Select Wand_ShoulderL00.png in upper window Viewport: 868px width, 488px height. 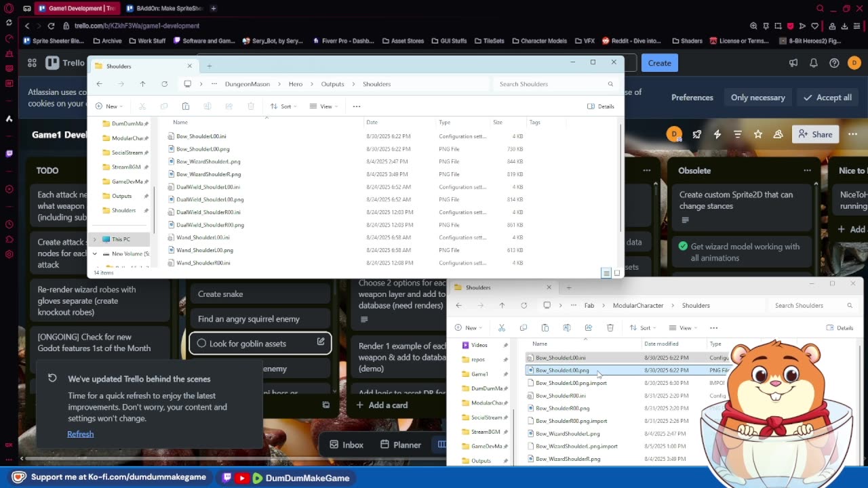click(x=205, y=250)
